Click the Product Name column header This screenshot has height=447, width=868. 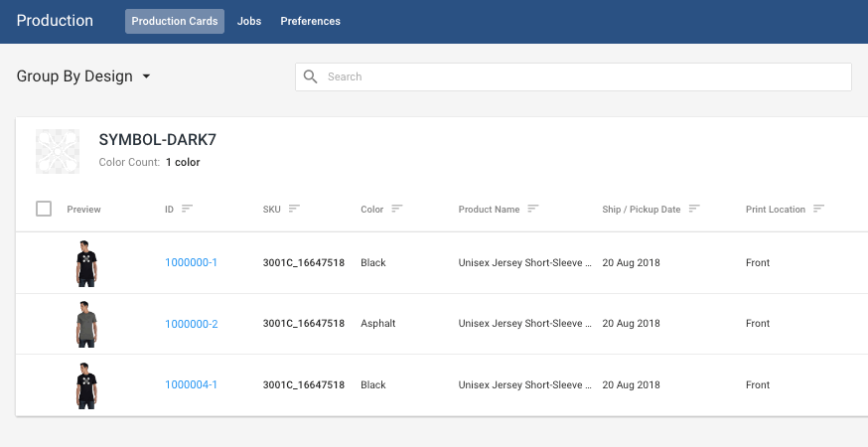click(489, 210)
